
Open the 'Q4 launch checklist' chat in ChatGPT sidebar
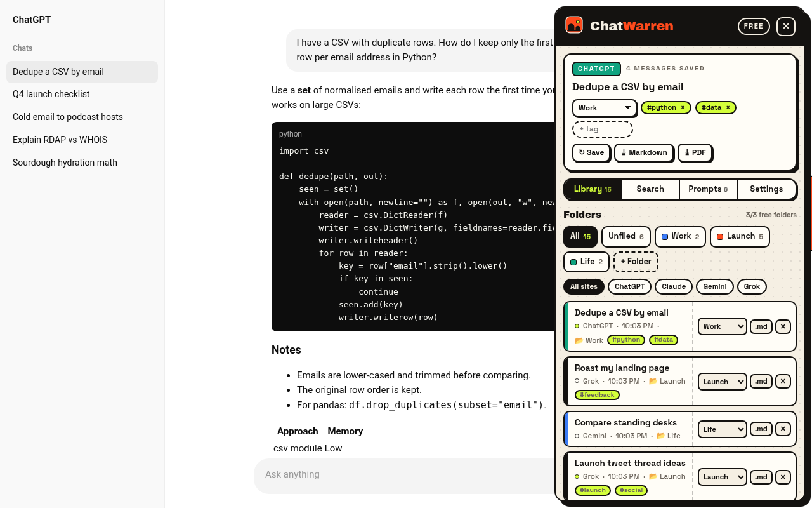pos(82,94)
